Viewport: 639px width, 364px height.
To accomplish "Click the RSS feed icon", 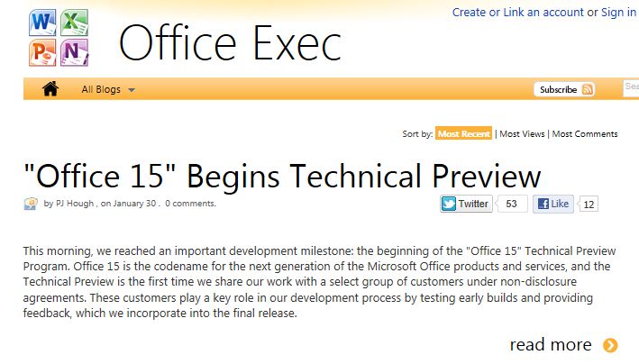I will (x=588, y=89).
